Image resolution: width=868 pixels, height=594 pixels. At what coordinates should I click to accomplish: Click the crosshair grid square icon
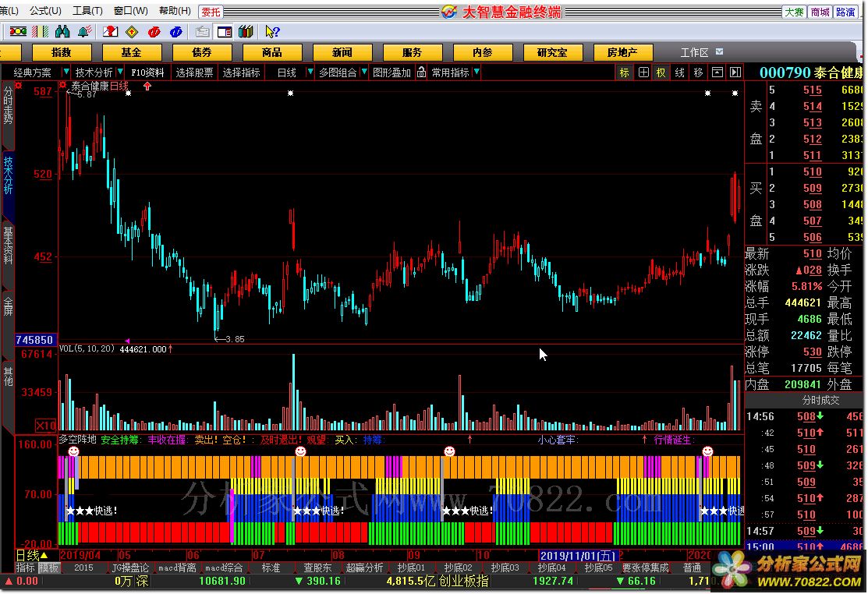[x=643, y=72]
